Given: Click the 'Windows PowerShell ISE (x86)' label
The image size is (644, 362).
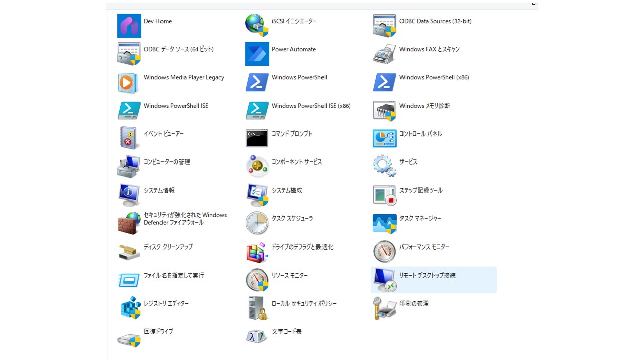Looking at the screenshot, I should point(311,106).
